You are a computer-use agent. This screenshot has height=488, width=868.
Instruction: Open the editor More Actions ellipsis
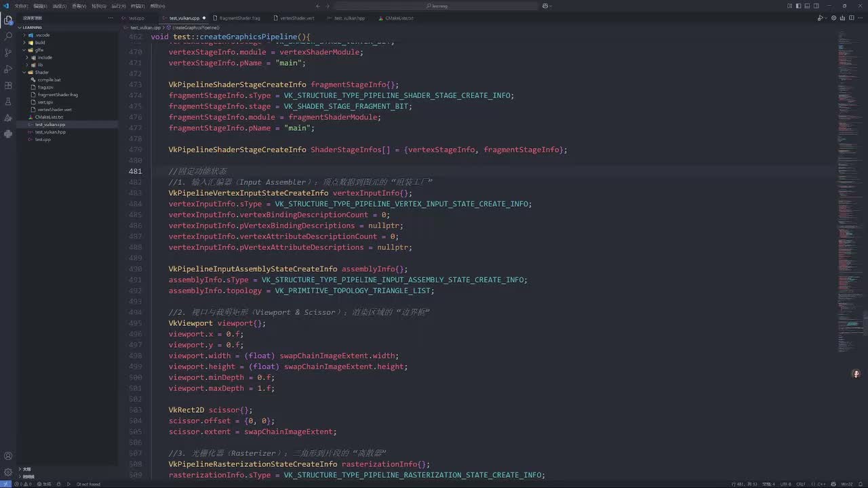(x=862, y=18)
